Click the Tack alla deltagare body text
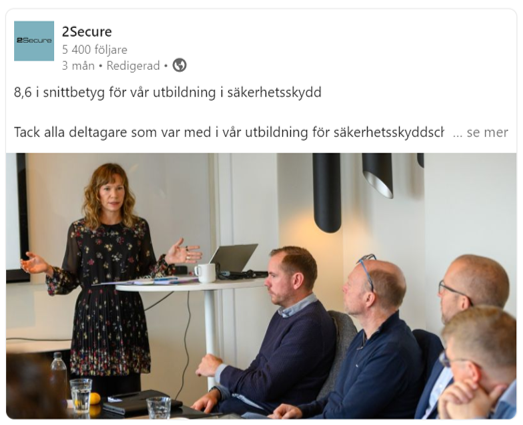 [229, 132]
